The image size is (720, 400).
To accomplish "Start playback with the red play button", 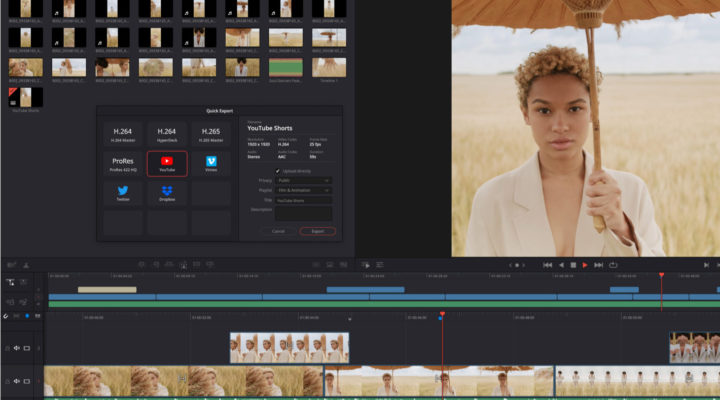I will click(585, 265).
